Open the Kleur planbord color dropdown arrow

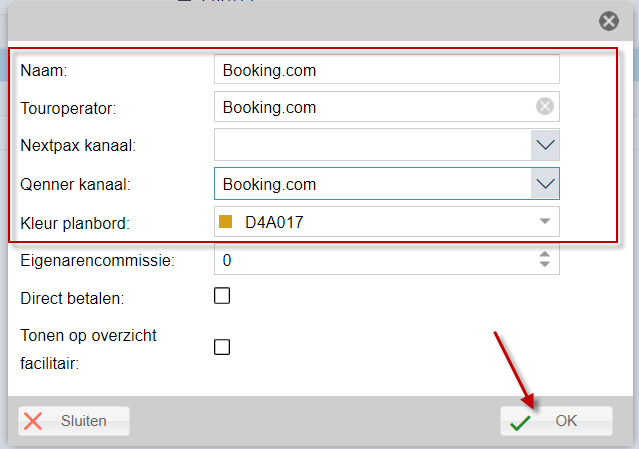(545, 221)
